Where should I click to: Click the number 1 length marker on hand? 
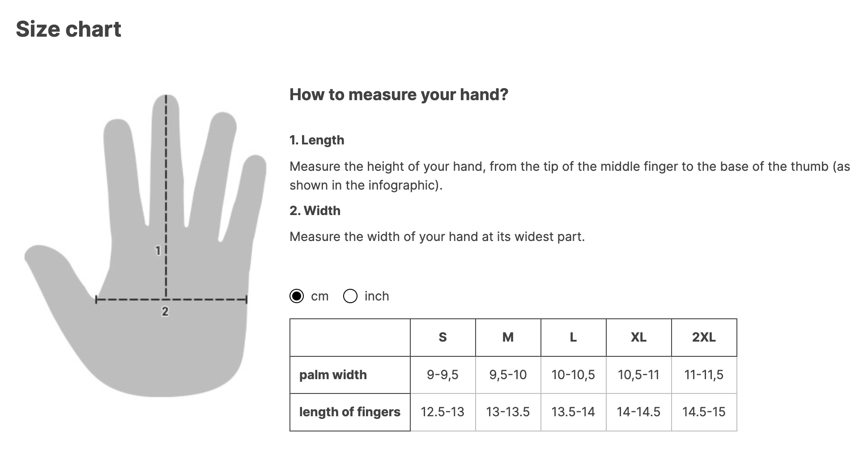157,251
